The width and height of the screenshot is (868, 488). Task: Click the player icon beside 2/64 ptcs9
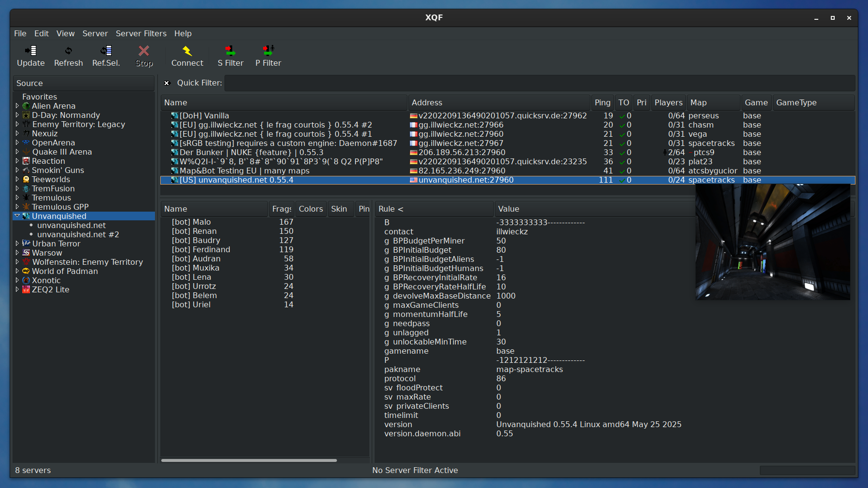point(665,153)
